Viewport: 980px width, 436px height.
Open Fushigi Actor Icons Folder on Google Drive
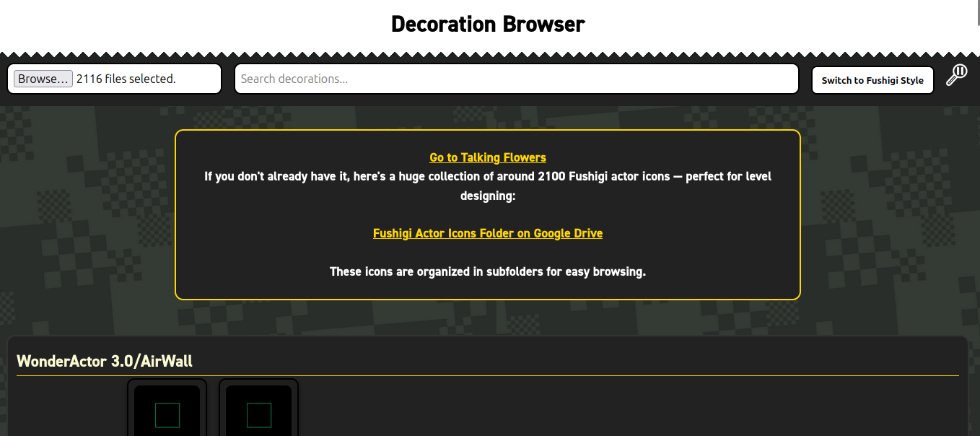pos(487,233)
